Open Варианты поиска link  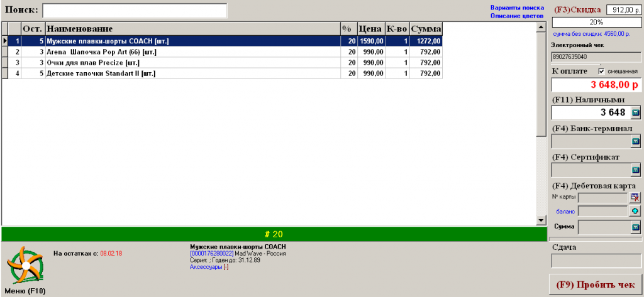[x=517, y=8]
